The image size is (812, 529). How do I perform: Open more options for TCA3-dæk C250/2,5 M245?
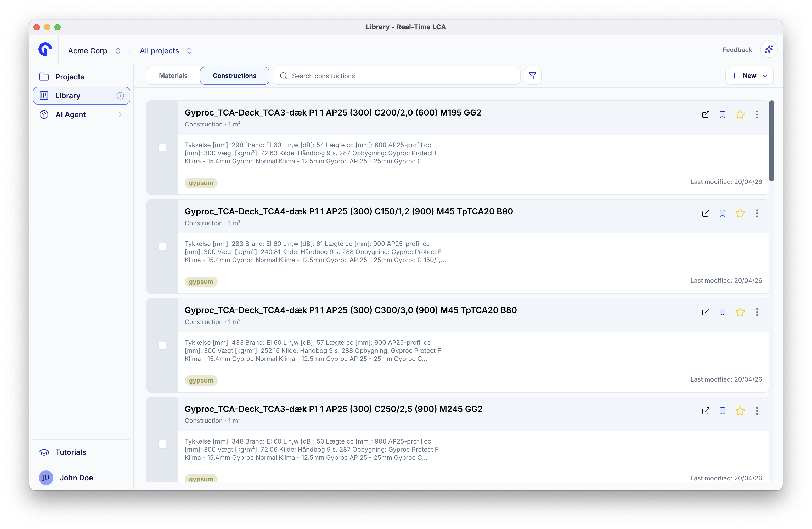tap(757, 411)
